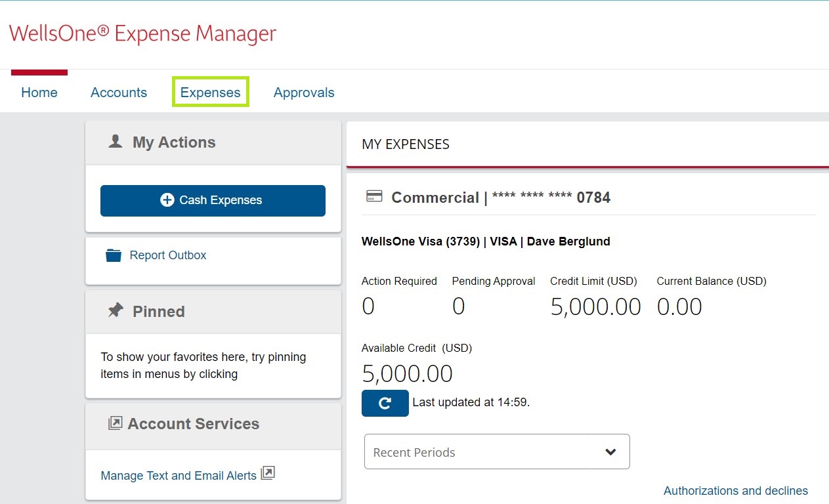Click the Cash Expenses button

coord(213,200)
